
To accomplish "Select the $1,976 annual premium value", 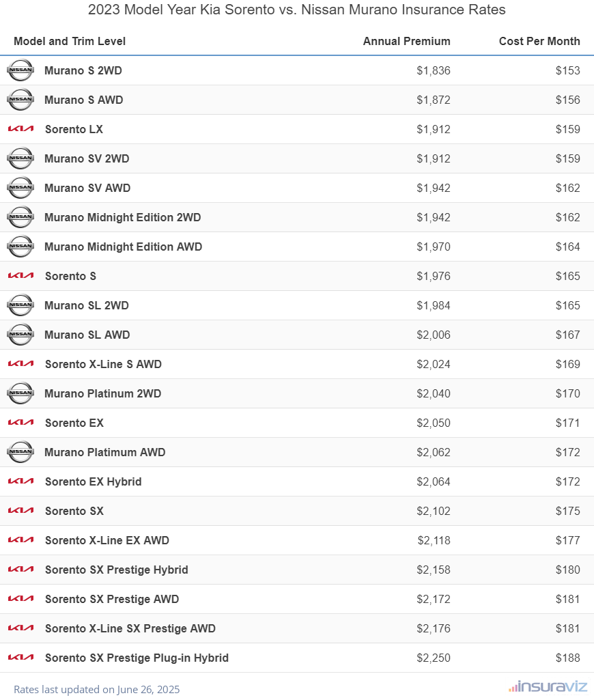I will coord(434,277).
